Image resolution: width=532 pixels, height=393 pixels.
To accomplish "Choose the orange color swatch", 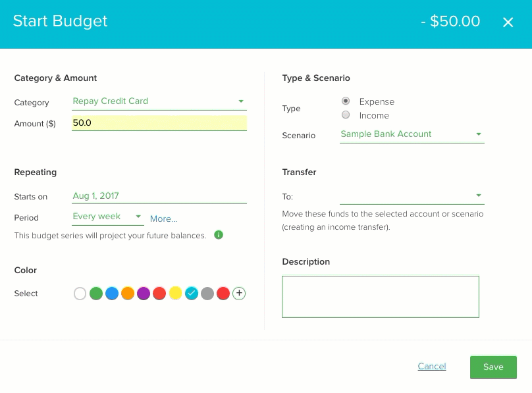I will (x=128, y=294).
